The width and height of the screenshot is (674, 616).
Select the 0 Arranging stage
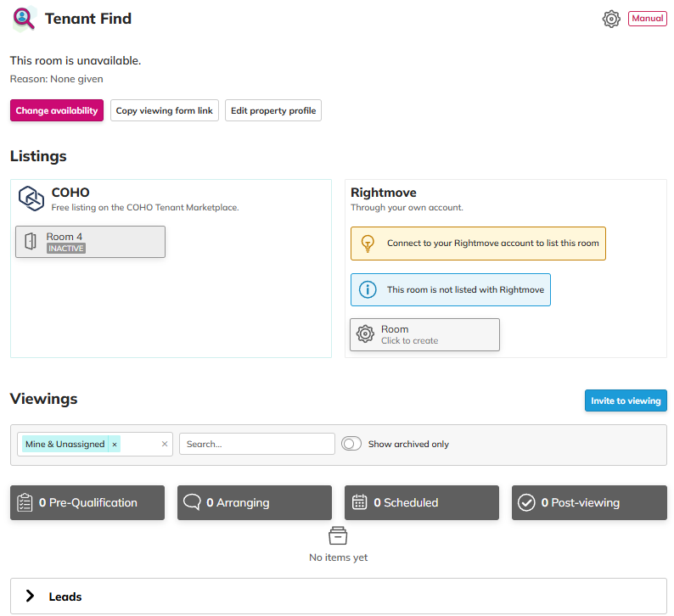tap(255, 502)
